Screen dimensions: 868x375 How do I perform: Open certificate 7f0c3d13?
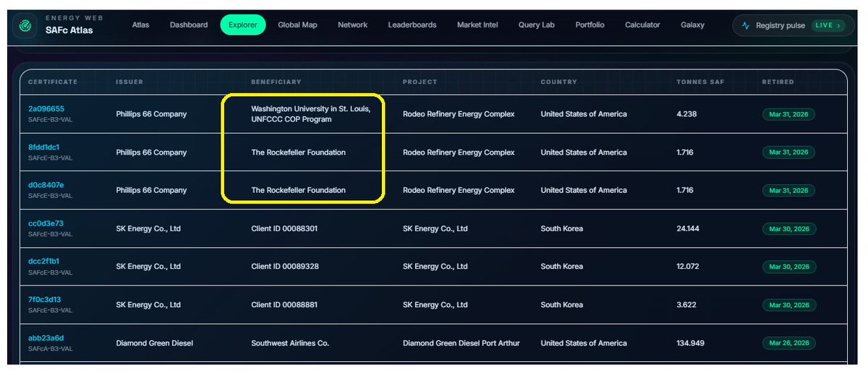(44, 299)
